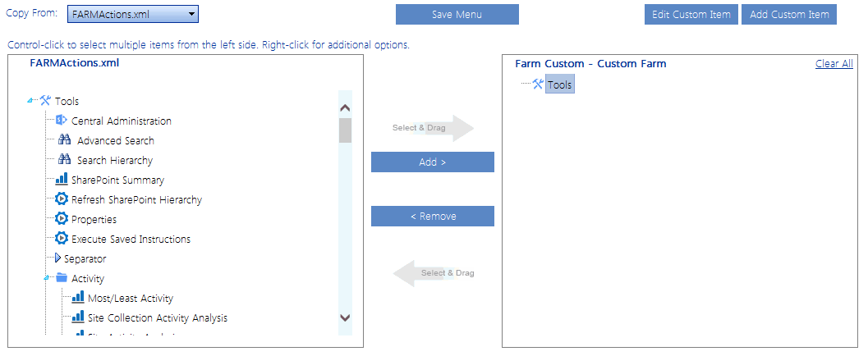Click the Clear All link
The width and height of the screenshot is (868, 356).
coord(834,64)
